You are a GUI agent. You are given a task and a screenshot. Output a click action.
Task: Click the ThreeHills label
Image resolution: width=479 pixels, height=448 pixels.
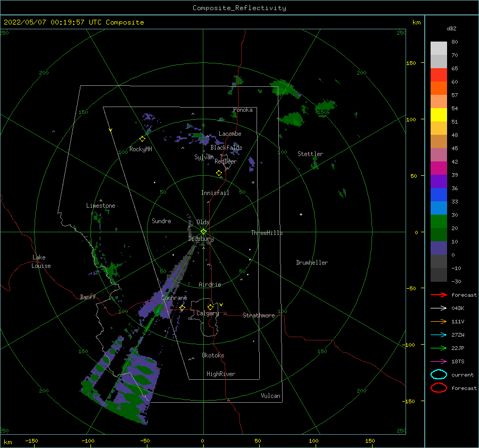pos(267,233)
